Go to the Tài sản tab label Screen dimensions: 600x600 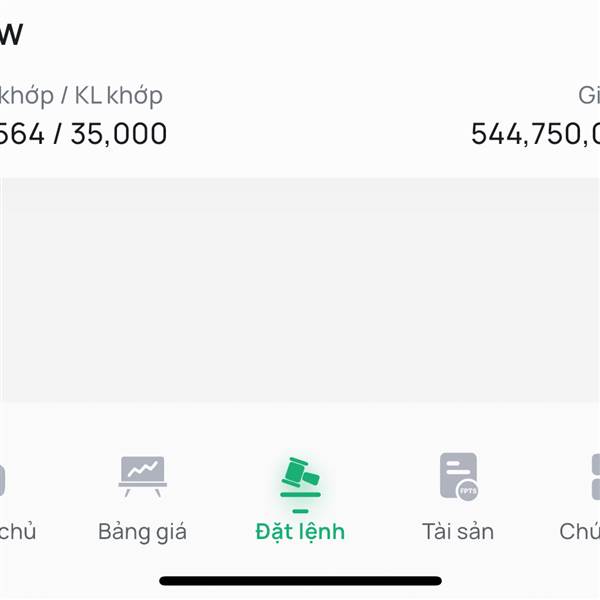[458, 532]
